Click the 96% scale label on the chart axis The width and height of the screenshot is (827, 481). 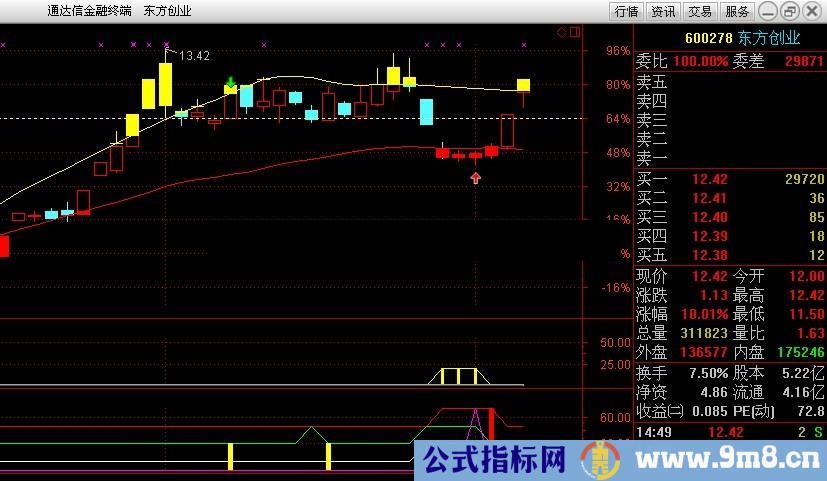[618, 51]
